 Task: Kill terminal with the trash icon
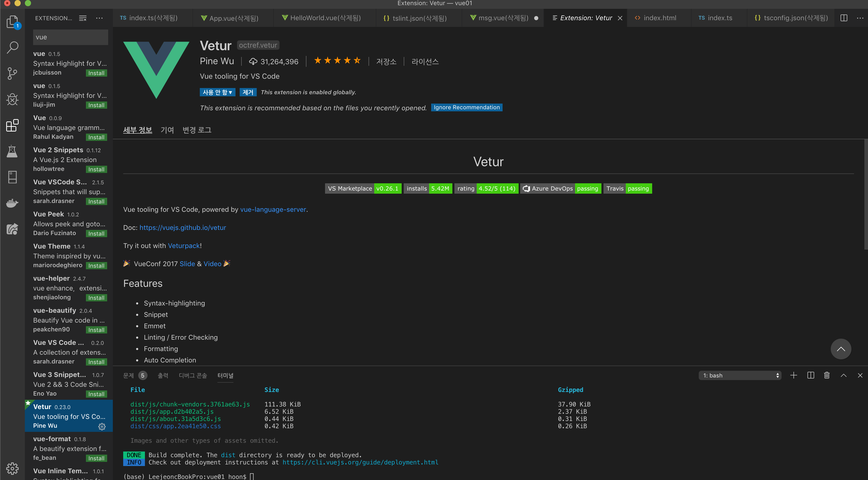pos(827,375)
